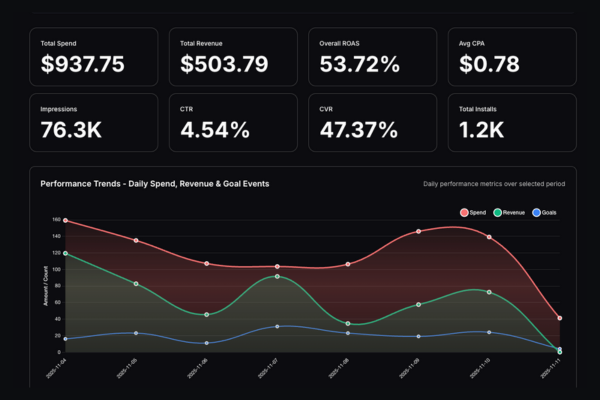Select the CVR metric card

[372, 122]
